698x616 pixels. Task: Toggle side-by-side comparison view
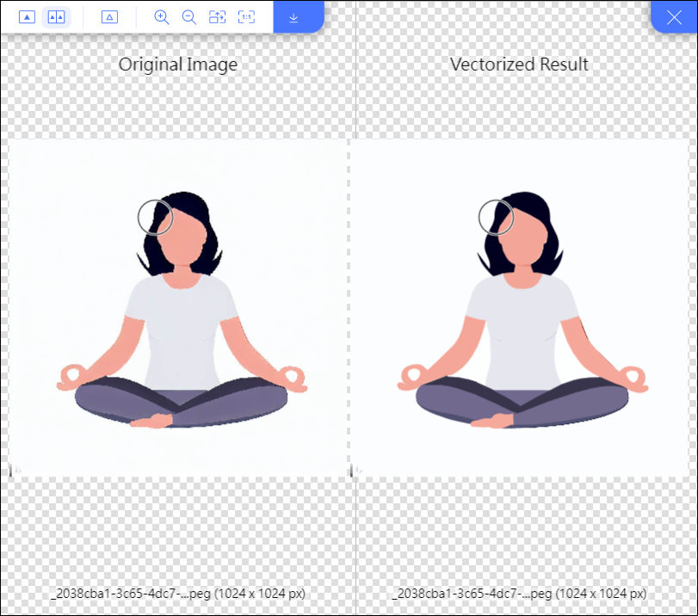tap(56, 17)
